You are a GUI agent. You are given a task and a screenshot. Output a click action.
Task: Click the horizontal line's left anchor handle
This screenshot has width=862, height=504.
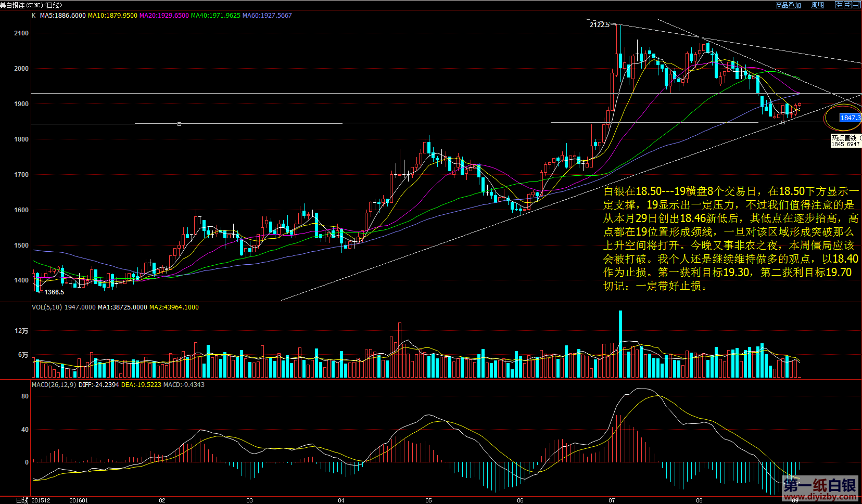[x=179, y=124]
